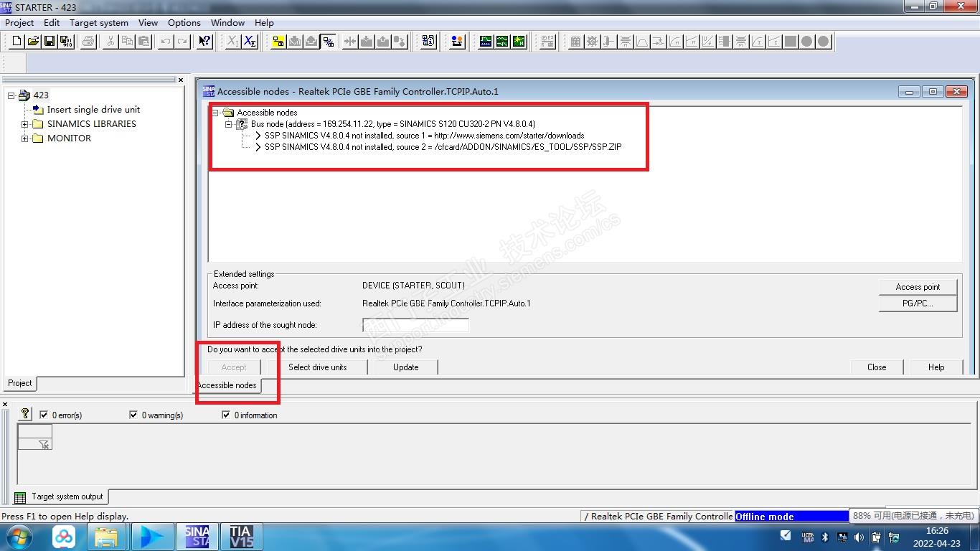This screenshot has width=980, height=551.
Task: Open the Project menu
Action: (19, 23)
